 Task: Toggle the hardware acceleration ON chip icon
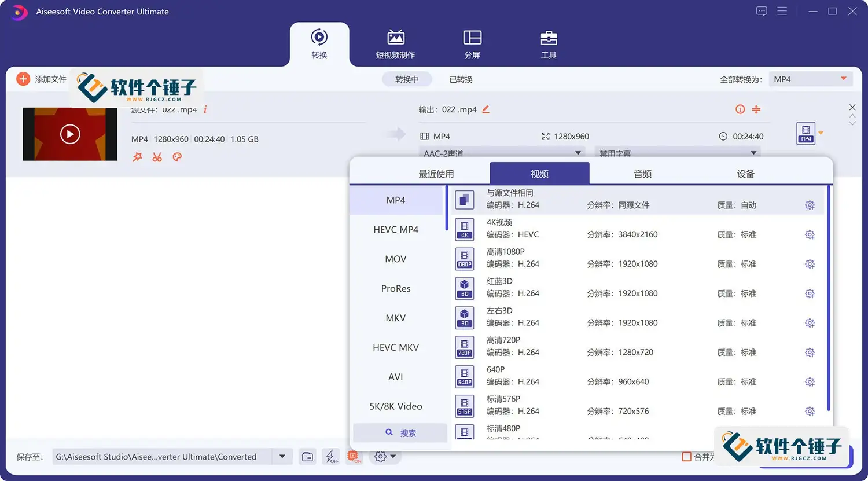coord(354,456)
